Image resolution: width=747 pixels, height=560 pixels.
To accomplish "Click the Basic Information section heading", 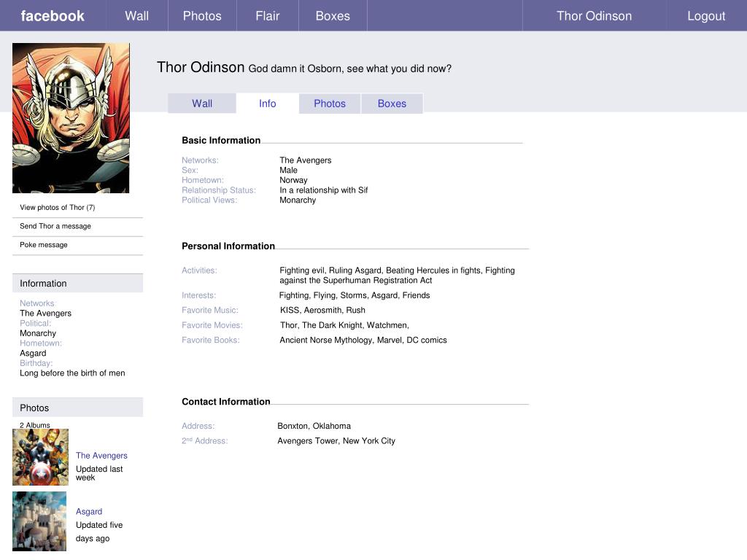I will 221,140.
